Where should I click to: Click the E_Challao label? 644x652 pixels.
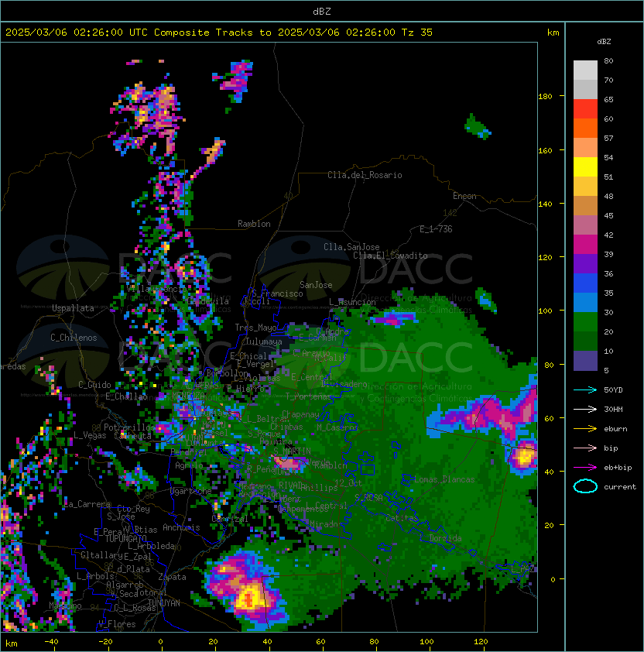point(126,396)
